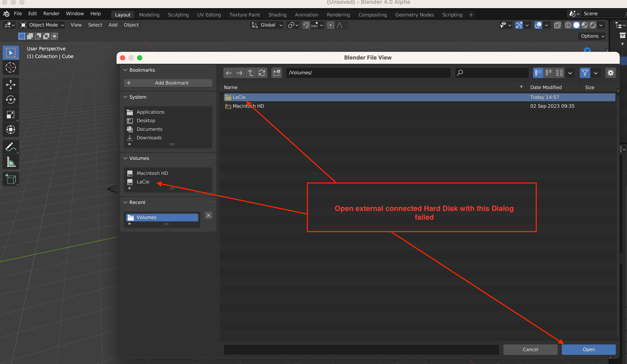Screen dimensions: 627x364
Task: Select the Measure tool
Action: 10,162
